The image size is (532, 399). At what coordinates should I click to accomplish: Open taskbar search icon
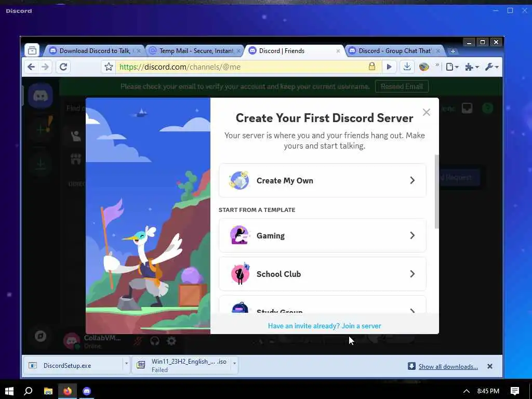pos(28,391)
